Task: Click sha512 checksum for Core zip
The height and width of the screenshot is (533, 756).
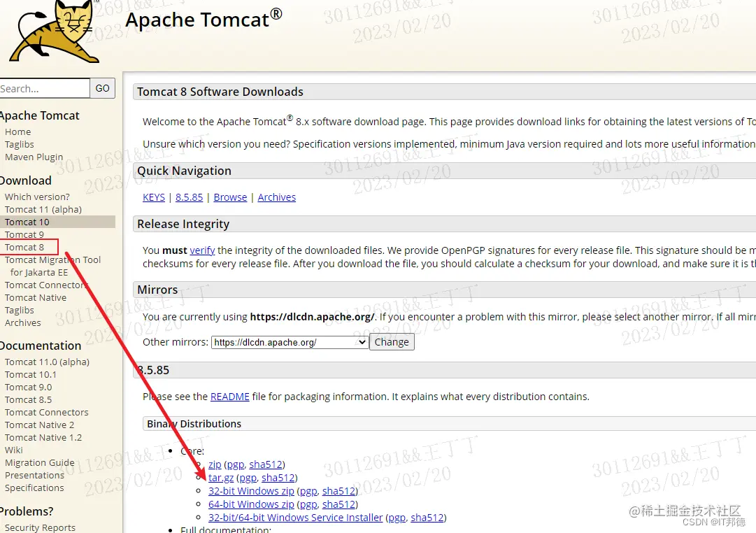Action: point(266,464)
